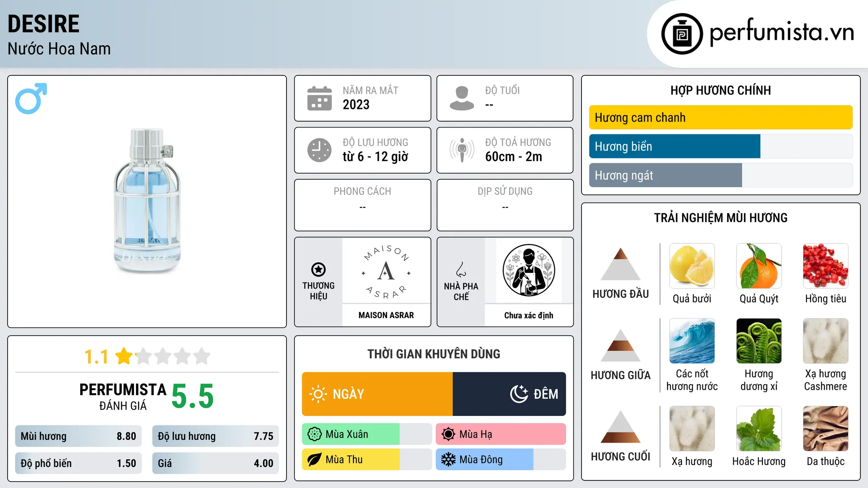Click the Độ lưu hương 7.75 score
This screenshot has height=488, width=868.
215,436
